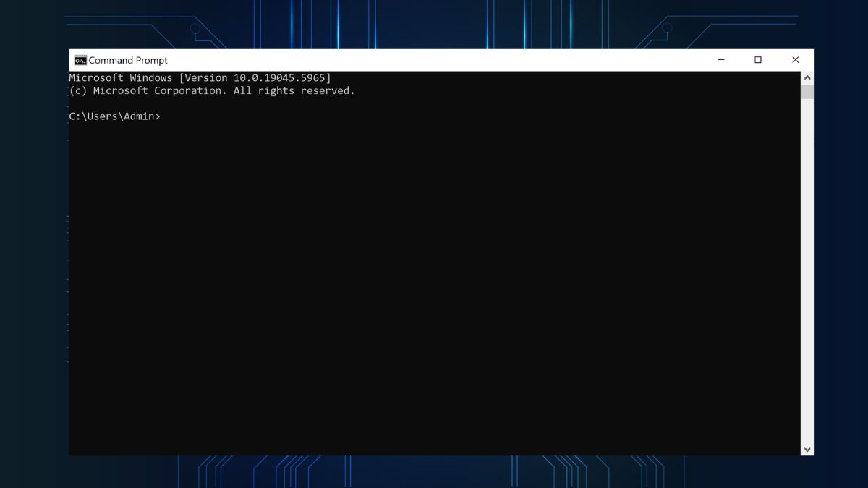868x488 pixels.
Task: Click the C:\Users\Admin> prompt line
Action: (115, 116)
